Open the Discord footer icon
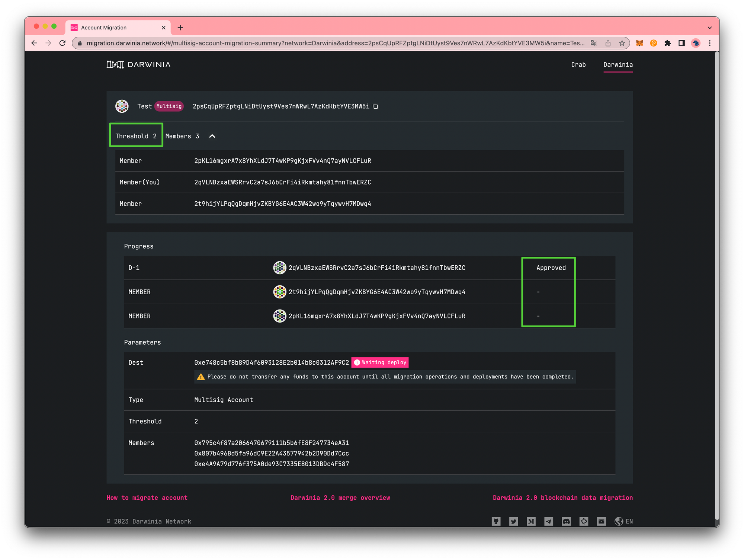Screen dimensions: 744x560 pos(566,521)
